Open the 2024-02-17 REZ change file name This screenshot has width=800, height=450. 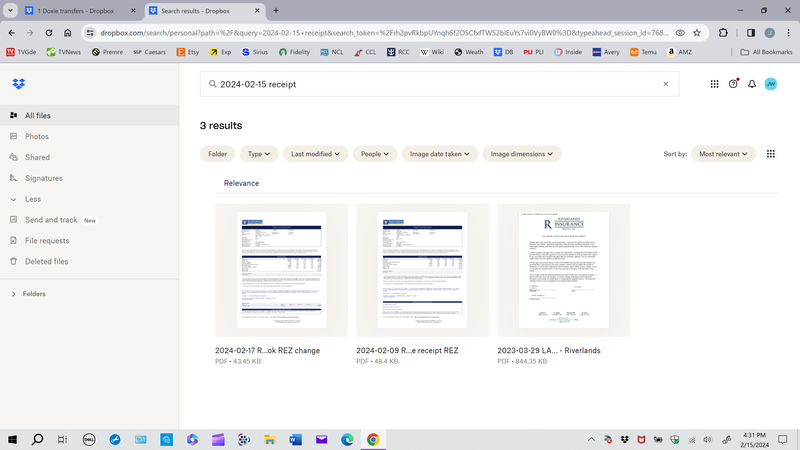[x=267, y=351]
